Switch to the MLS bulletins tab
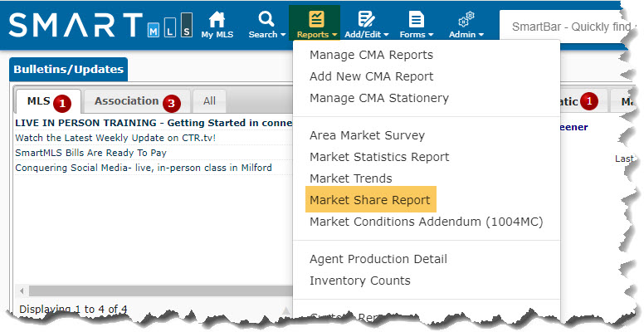The width and height of the screenshot is (644, 332). (48, 101)
